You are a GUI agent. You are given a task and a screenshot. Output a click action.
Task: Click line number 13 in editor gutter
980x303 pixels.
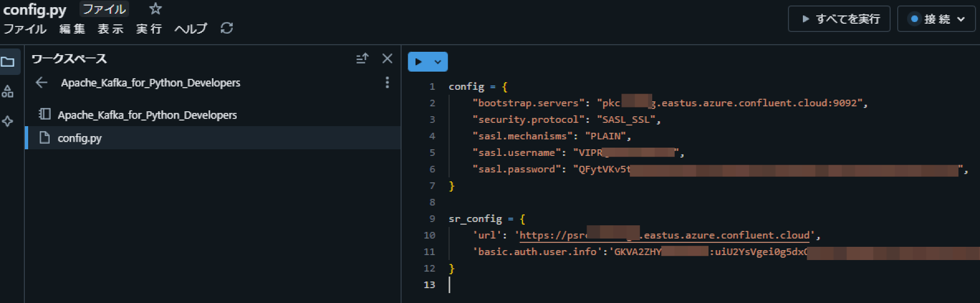tap(429, 285)
